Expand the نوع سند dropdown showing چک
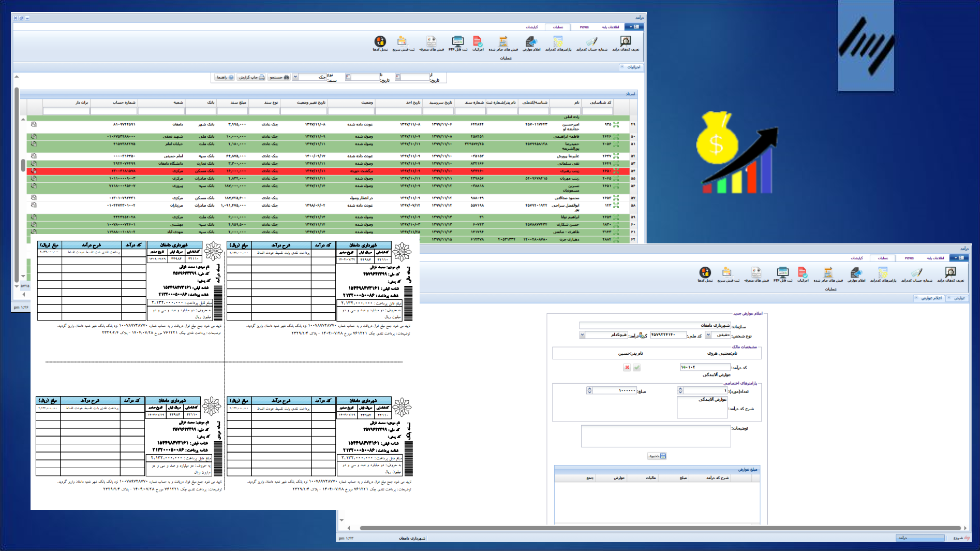 tap(295, 77)
